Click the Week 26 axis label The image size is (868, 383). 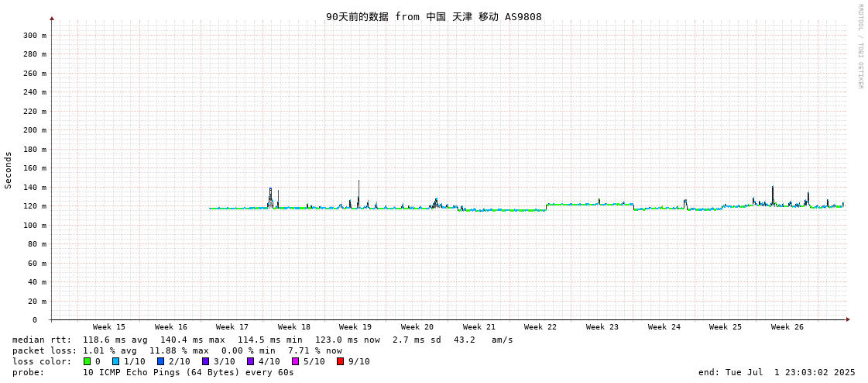click(787, 327)
